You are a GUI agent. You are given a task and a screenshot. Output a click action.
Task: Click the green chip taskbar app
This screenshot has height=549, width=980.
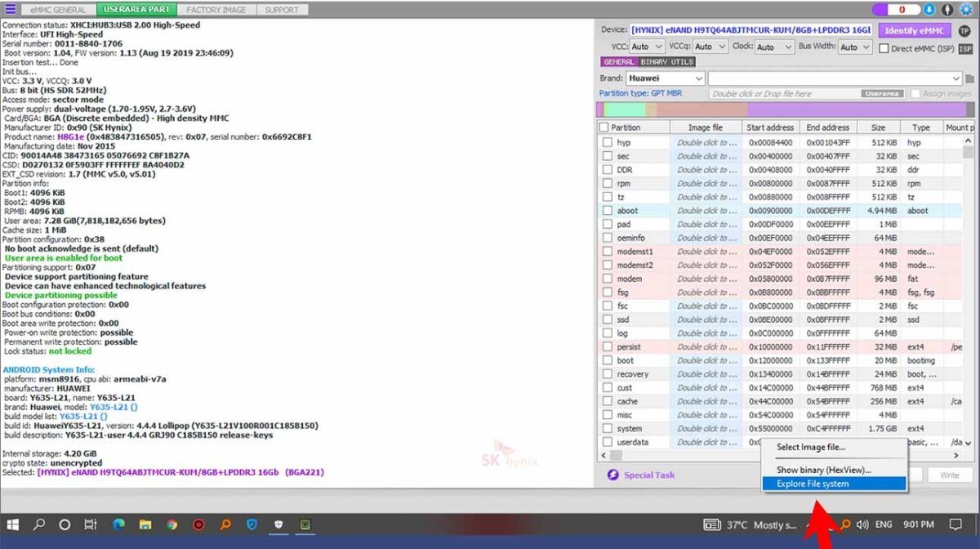click(x=305, y=524)
